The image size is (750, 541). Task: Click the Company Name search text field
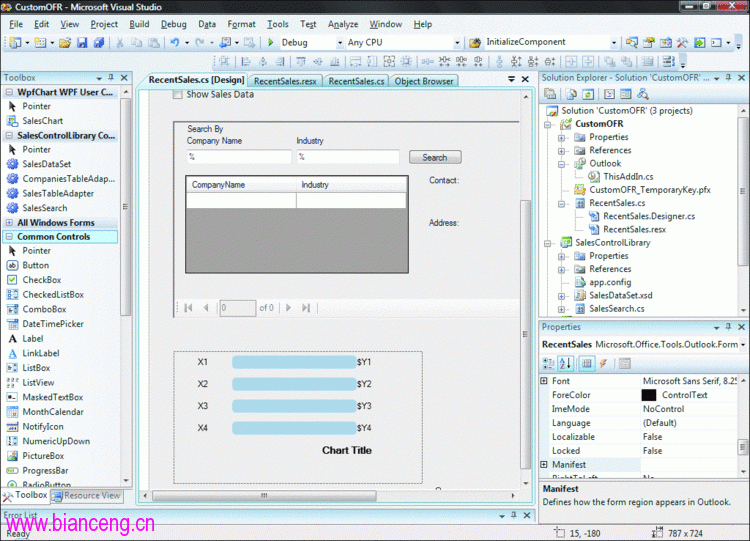(239, 157)
